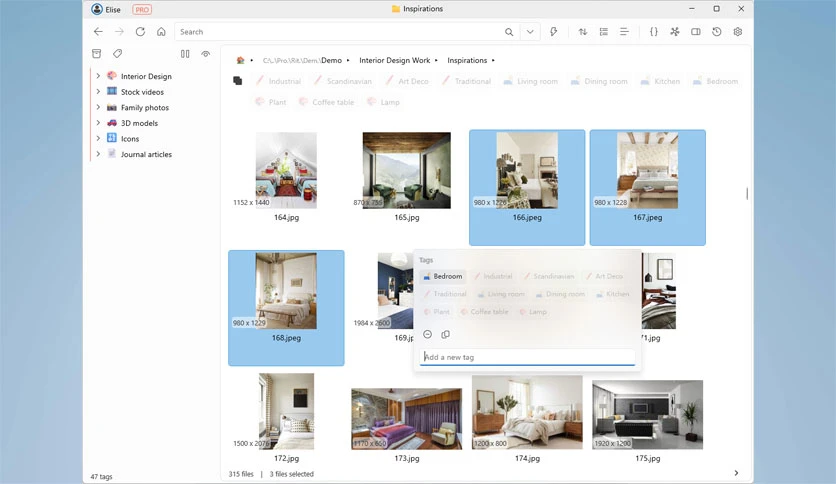
Task: Filter by Kitchen tag in top bar
Action: coord(660,81)
